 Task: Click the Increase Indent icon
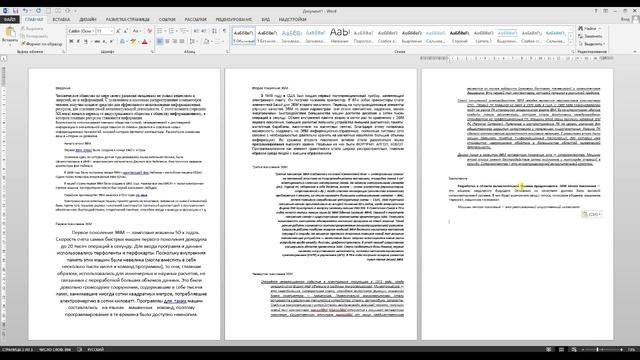click(x=204, y=31)
